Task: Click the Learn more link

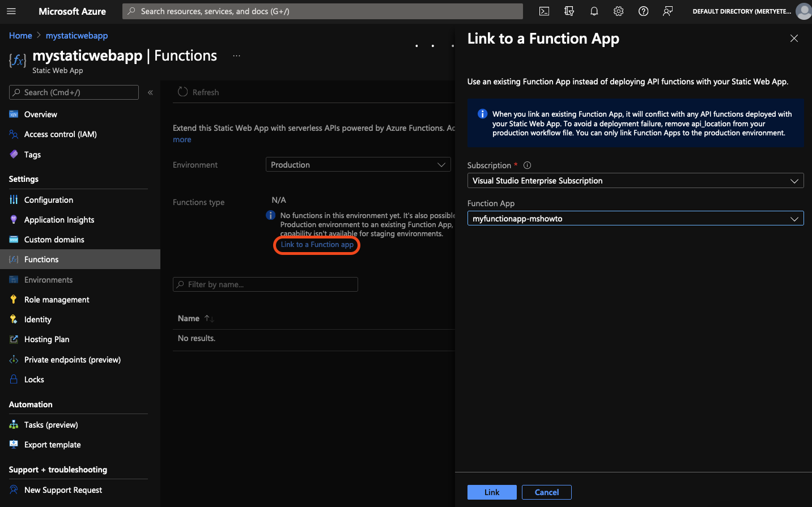Action: pyautogui.click(x=182, y=139)
